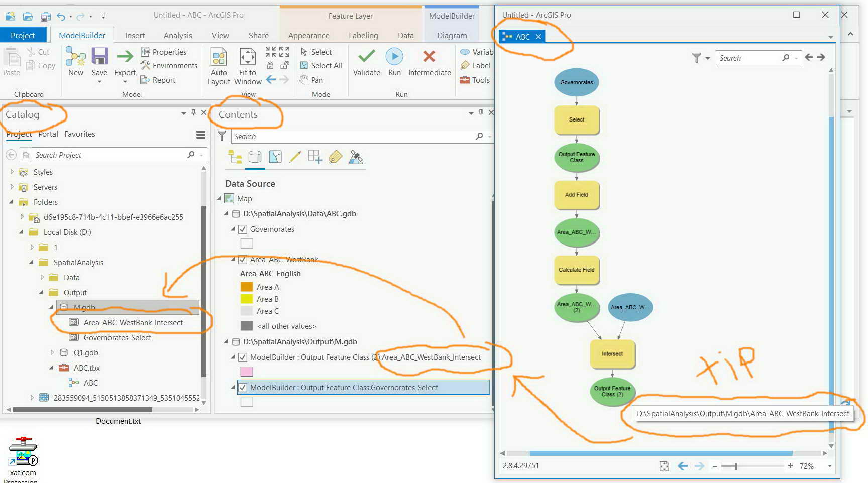The image size is (868, 483).
Task: Uncheck Output Feature Class Governorates_Select
Action: pos(243,387)
